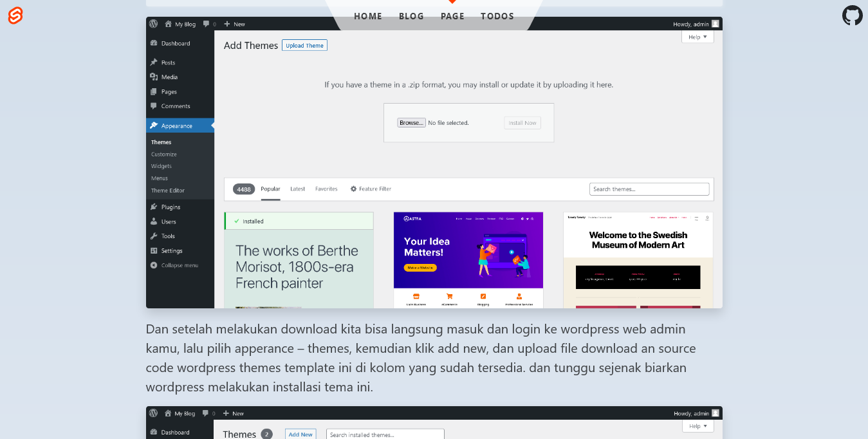
Task: Click the plus New item in Add Themes admin bar
Action: 234,24
